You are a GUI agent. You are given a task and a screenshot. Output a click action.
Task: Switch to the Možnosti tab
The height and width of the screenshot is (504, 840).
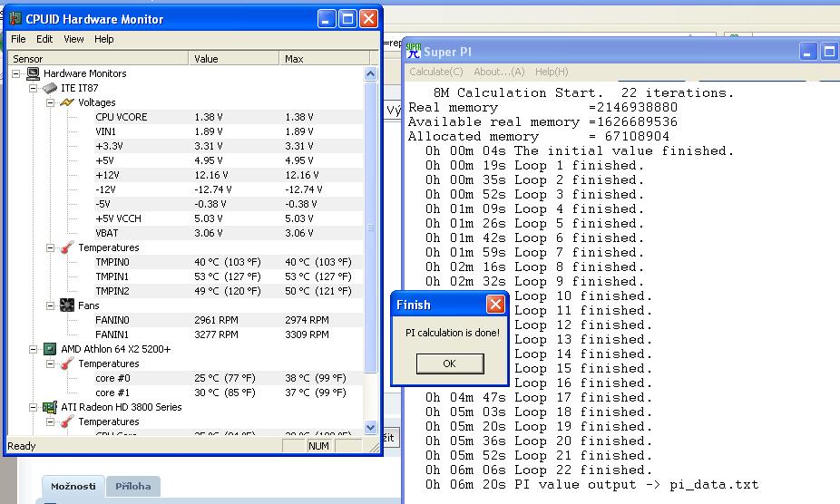pos(73,487)
